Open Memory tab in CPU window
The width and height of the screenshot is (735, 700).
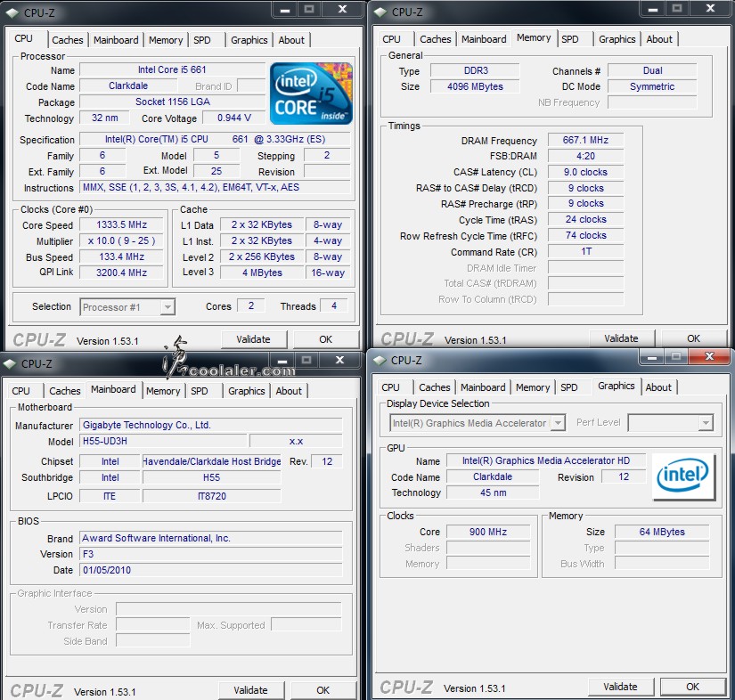(166, 40)
